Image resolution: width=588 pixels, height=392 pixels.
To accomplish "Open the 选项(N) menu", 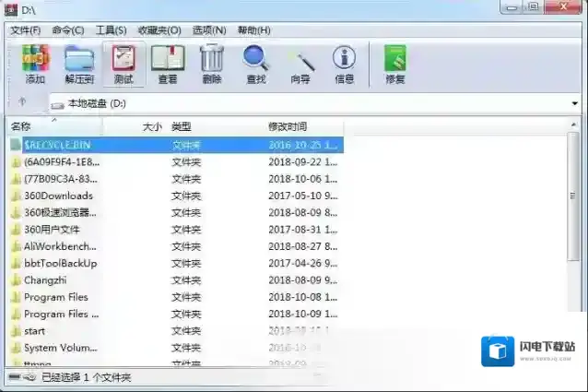I will click(209, 30).
